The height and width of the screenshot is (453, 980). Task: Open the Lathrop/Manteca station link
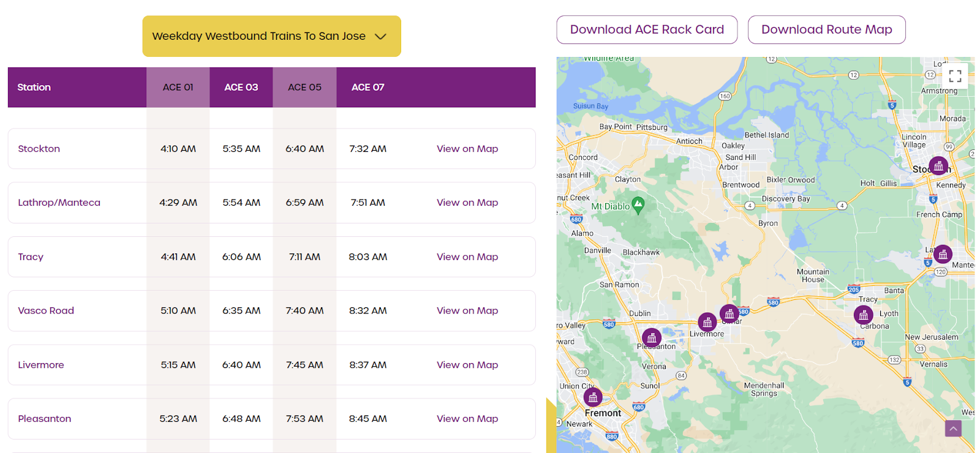coord(59,203)
